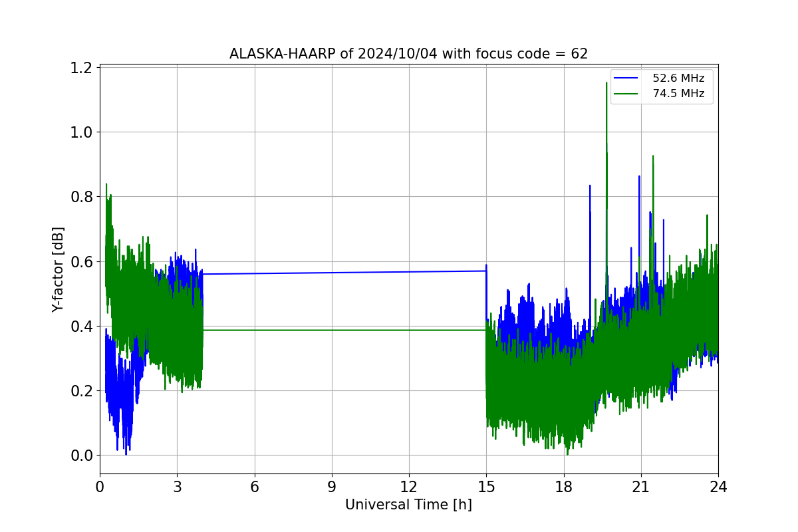Click the y-axis tick label 0.6
798x532 pixels.
pos(82,261)
